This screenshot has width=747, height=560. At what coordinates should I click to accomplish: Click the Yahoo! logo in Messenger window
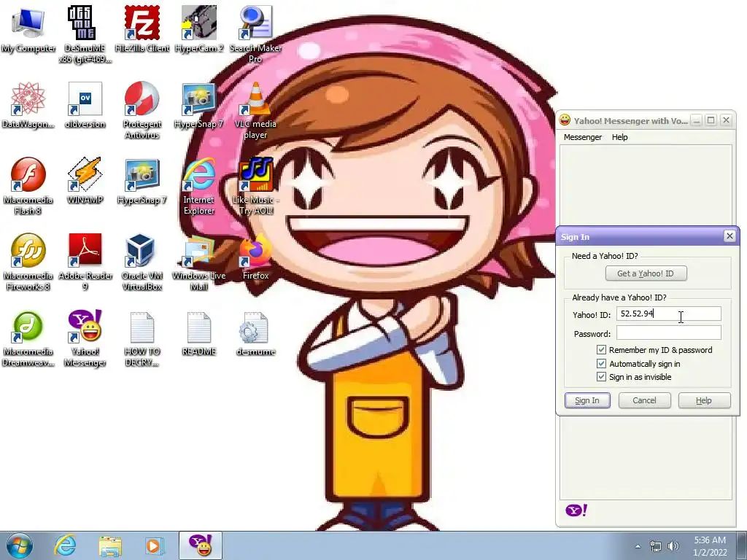(x=576, y=510)
